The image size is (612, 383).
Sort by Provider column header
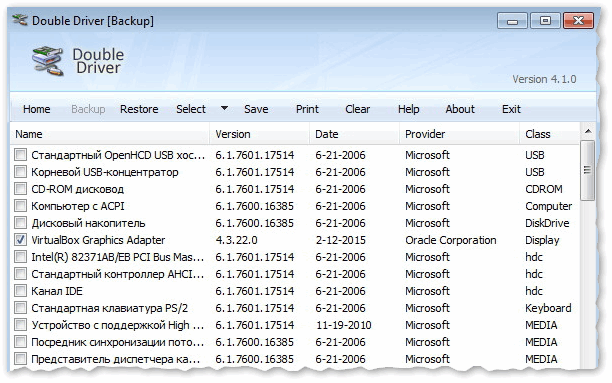coord(459,134)
